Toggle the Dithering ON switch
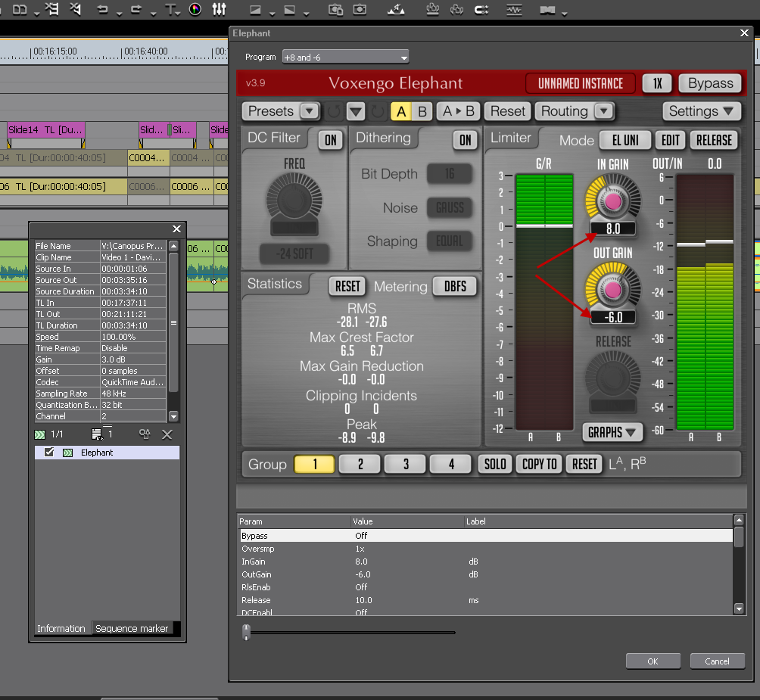 (465, 140)
